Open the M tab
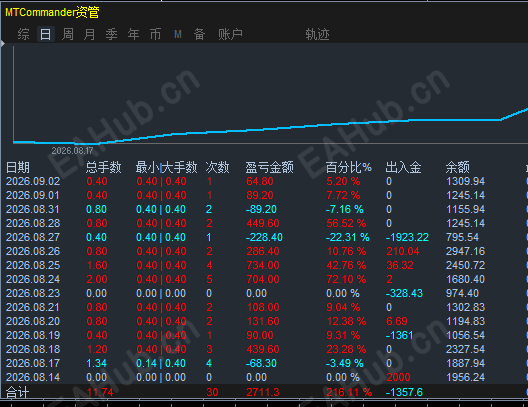 (178, 34)
